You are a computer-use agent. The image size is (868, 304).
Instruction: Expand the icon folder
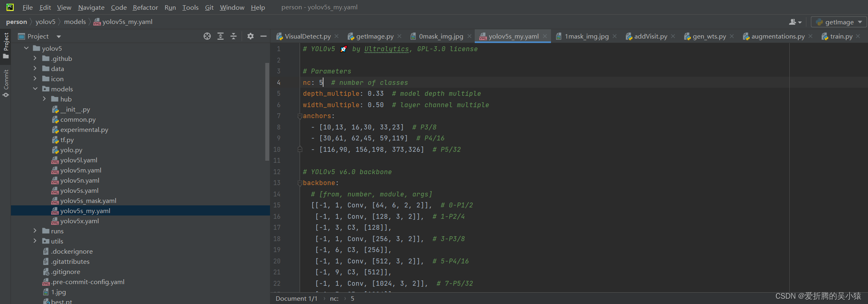pos(35,79)
